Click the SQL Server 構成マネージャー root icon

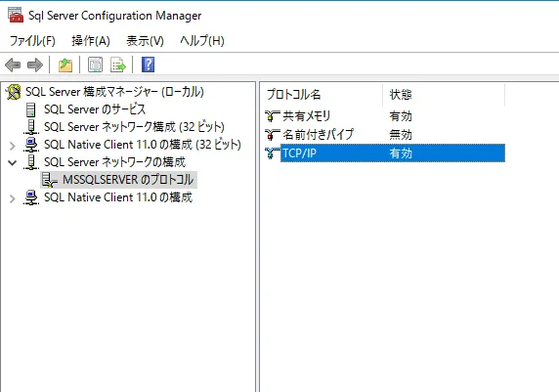(14, 92)
